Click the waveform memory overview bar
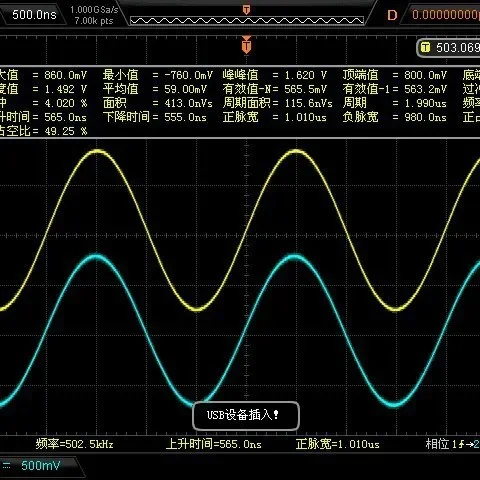480x480 pixels. pos(247,21)
